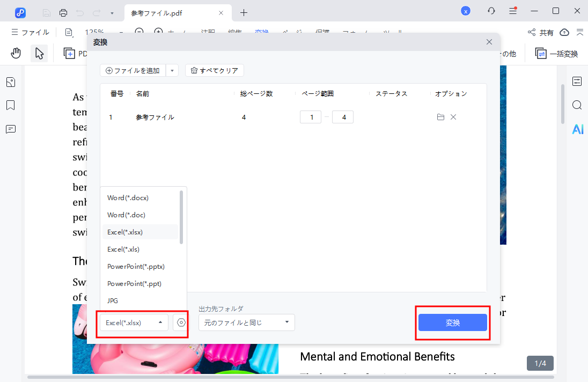The width and height of the screenshot is (588, 382).
Task: Click the cloud upload icon
Action: coord(564,32)
